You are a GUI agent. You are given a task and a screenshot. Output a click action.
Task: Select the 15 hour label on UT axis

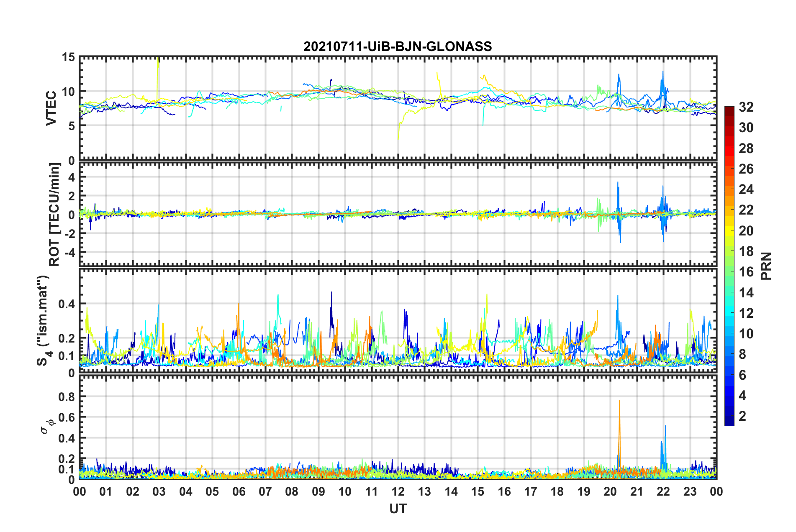pos(478,491)
